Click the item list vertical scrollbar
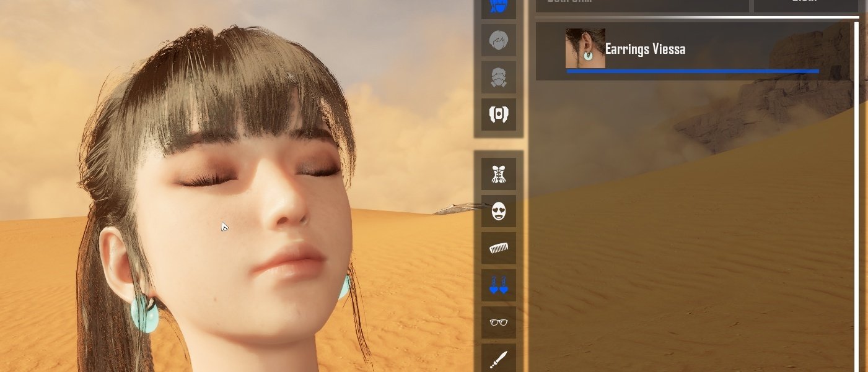868x372 pixels. pyautogui.click(x=856, y=186)
